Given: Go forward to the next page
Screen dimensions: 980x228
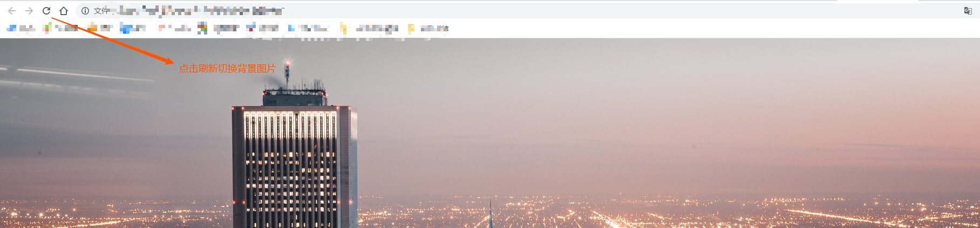Looking at the screenshot, I should (x=29, y=11).
